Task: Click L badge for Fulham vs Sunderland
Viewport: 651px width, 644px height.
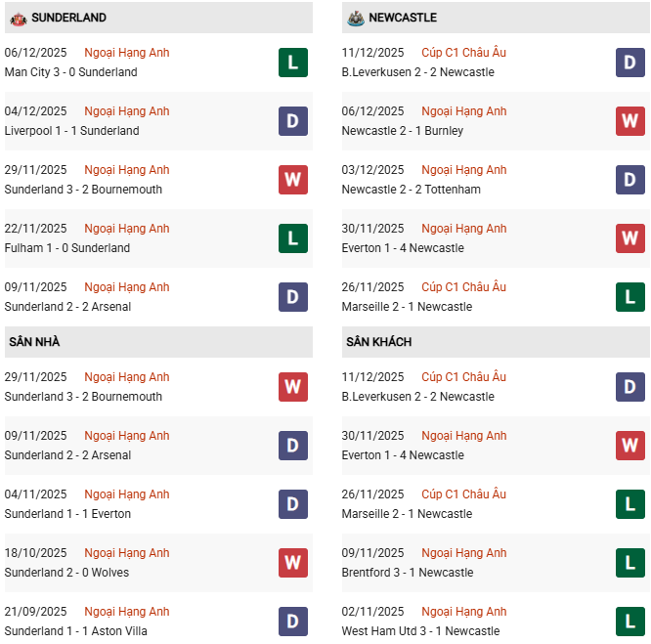Action: (x=292, y=238)
